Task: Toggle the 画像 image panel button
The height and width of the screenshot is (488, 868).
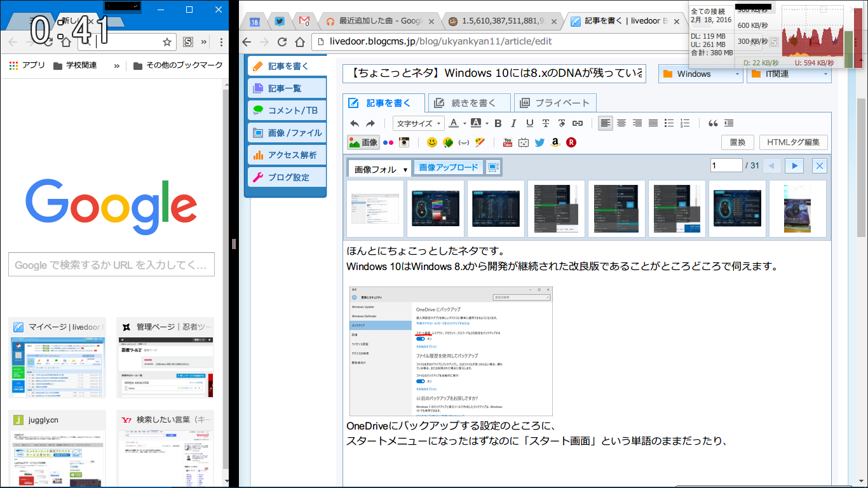Action: click(363, 142)
